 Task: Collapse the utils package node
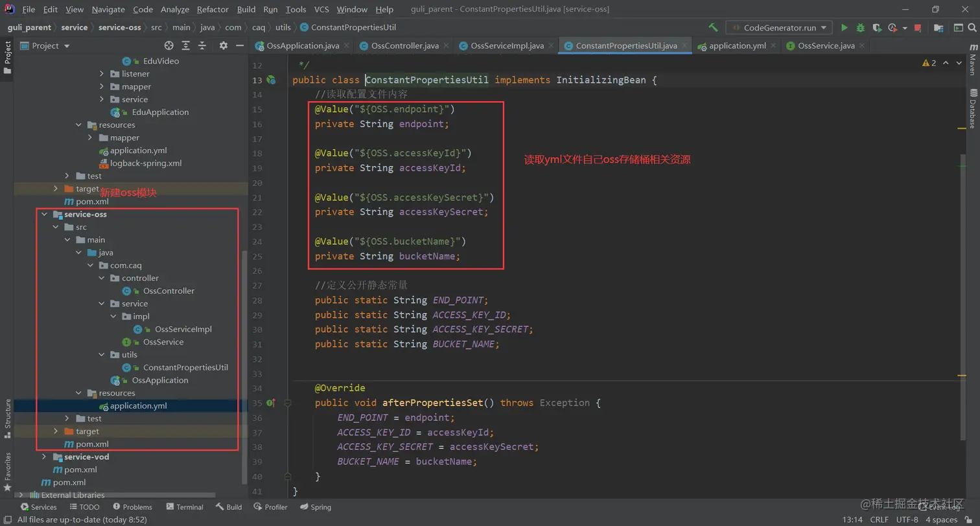[x=102, y=355]
